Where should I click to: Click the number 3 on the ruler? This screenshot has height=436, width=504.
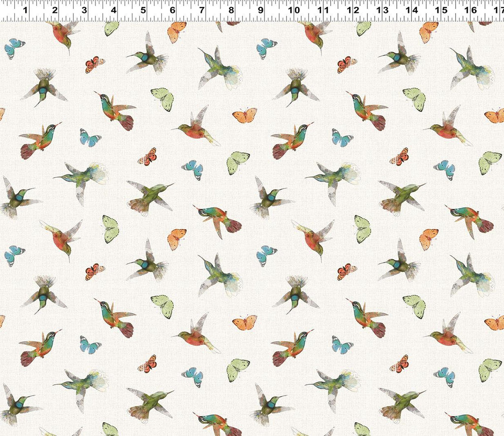[84, 10]
